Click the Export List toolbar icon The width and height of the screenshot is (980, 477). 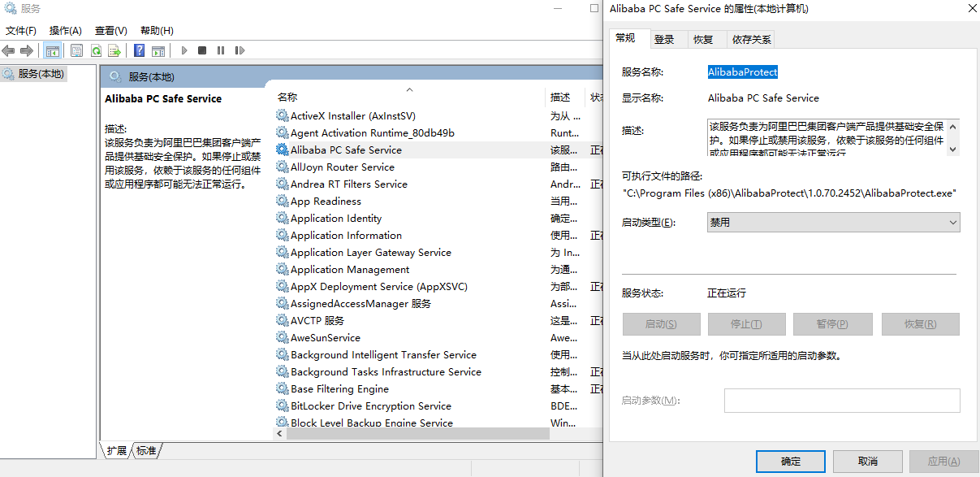pos(114,50)
